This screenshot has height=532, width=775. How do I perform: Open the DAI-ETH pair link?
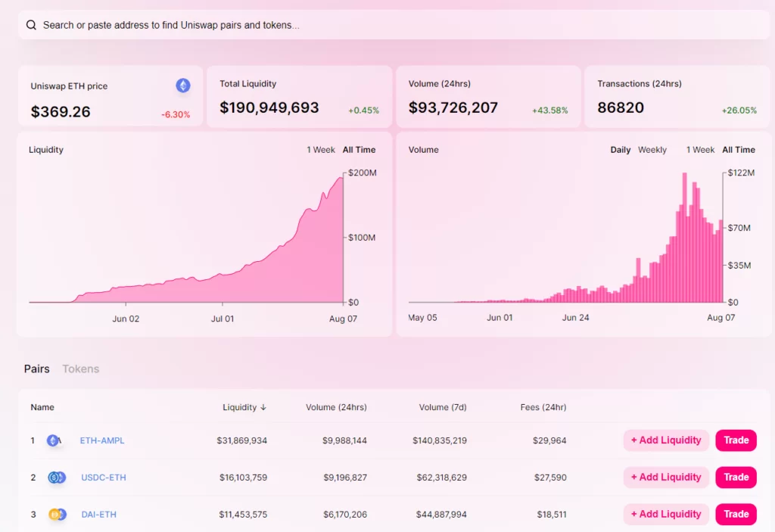click(x=99, y=515)
